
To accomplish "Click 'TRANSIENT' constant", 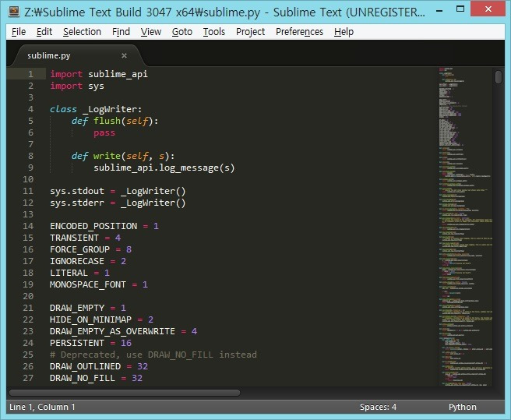I will pyautogui.click(x=74, y=238).
